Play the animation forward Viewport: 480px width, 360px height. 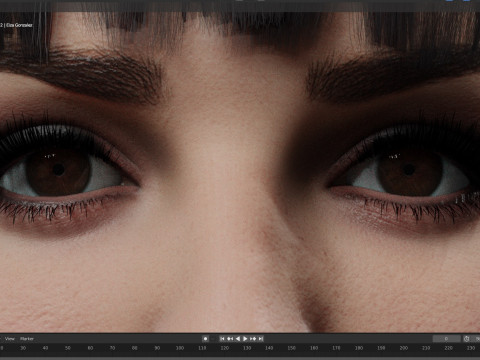pos(245,339)
